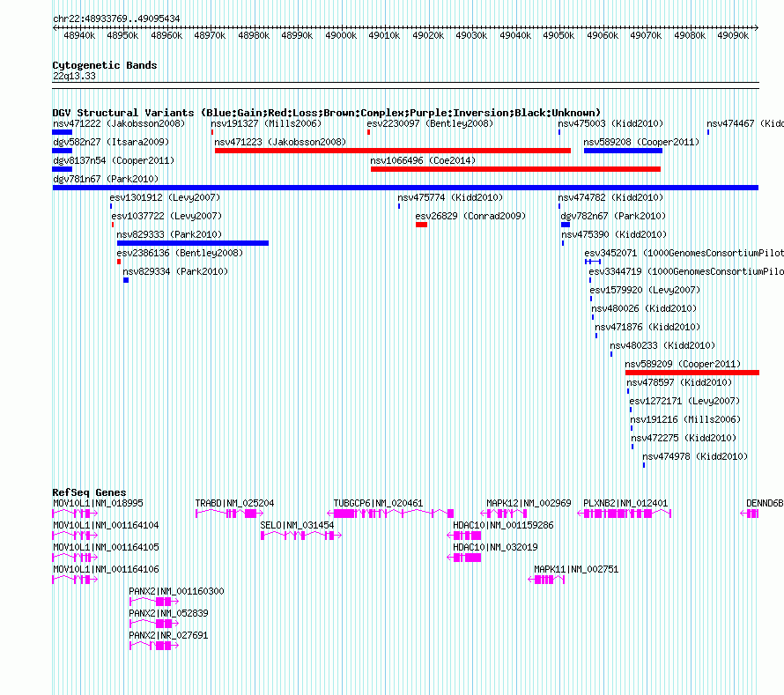
Task: Open dgv8137n54 (Cooper2011) variant label
Action: [114, 160]
